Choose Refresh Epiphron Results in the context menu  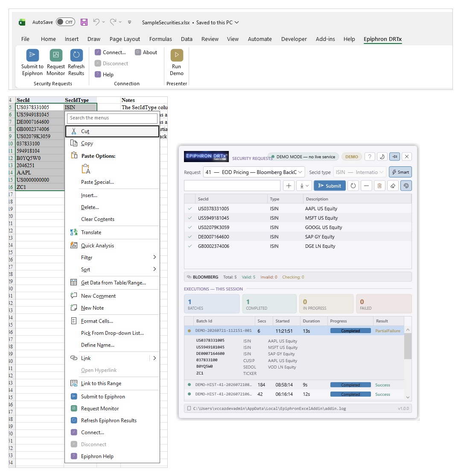[x=112, y=421]
